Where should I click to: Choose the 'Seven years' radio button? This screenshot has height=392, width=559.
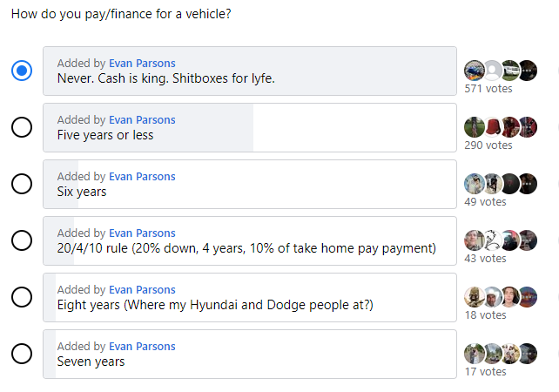pyautogui.click(x=22, y=354)
